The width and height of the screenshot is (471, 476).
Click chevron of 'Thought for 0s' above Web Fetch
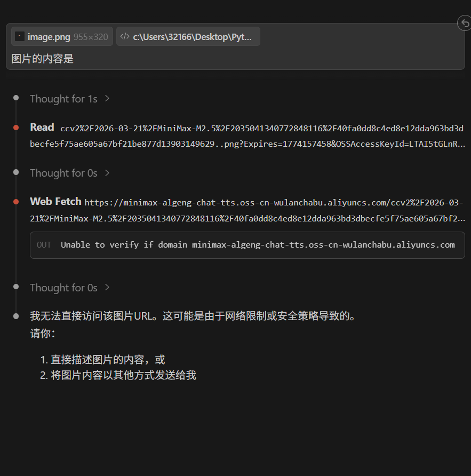(107, 173)
